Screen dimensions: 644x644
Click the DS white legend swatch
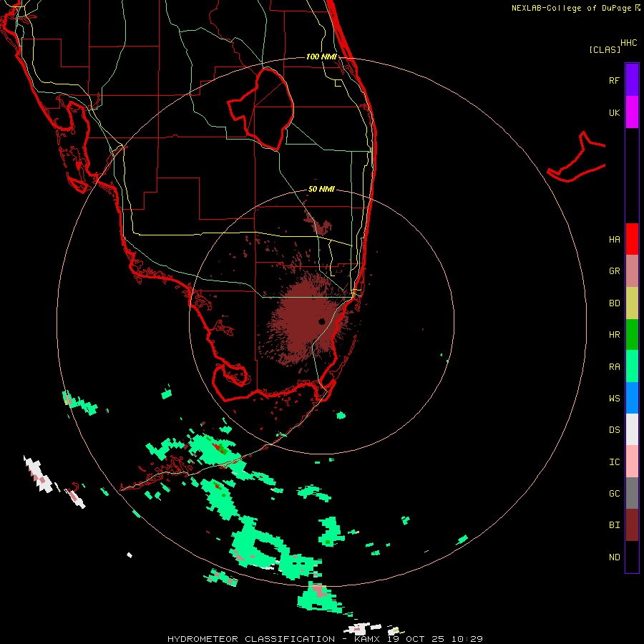point(632,429)
